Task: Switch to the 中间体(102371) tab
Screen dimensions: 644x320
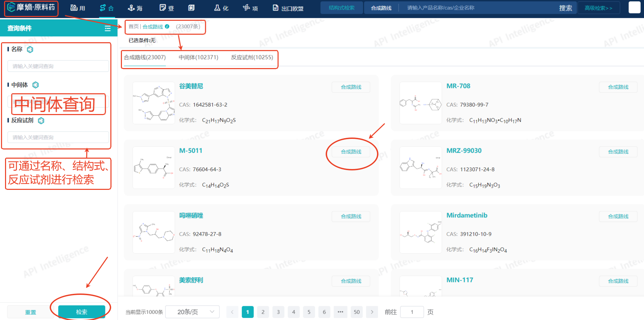Action: click(198, 57)
